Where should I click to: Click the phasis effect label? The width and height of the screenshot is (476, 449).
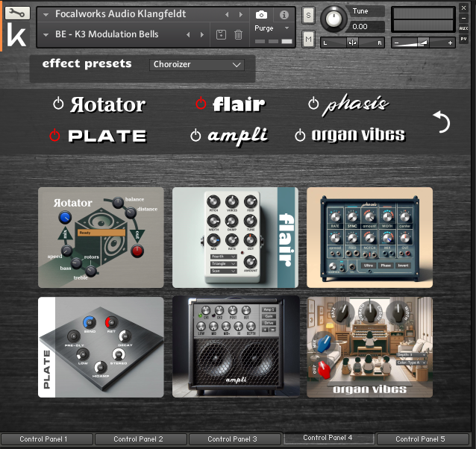(x=357, y=104)
